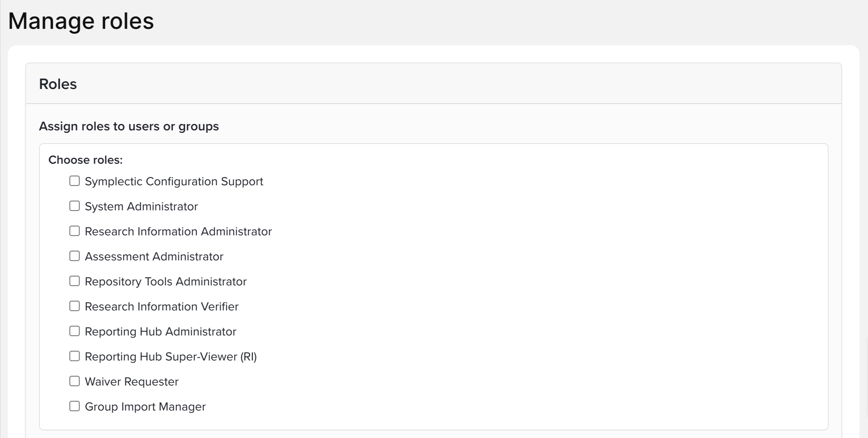
Task: Click the Assessment Administrator label text
Action: click(x=154, y=257)
